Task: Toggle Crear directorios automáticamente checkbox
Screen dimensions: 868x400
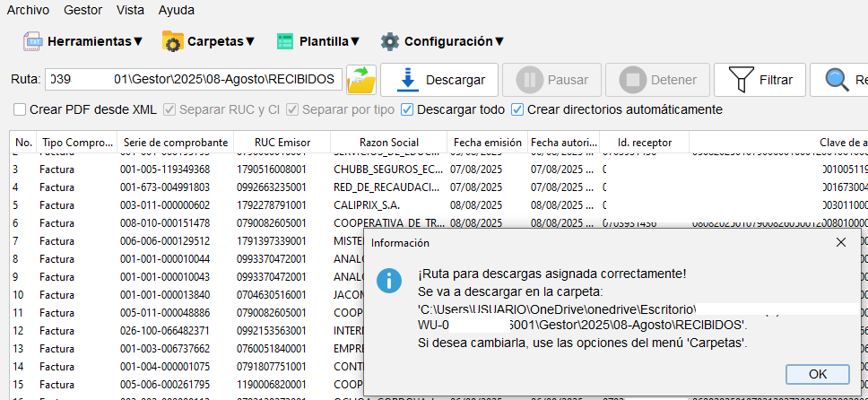Action: [x=517, y=109]
